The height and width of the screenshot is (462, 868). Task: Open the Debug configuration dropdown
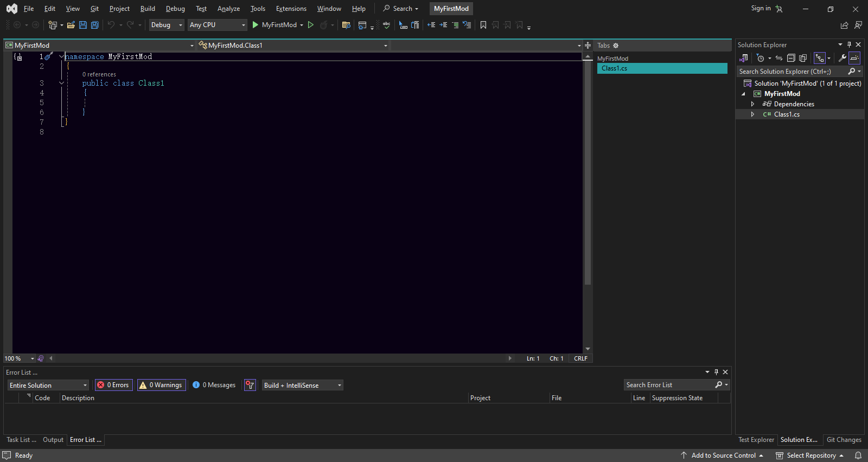pos(166,25)
